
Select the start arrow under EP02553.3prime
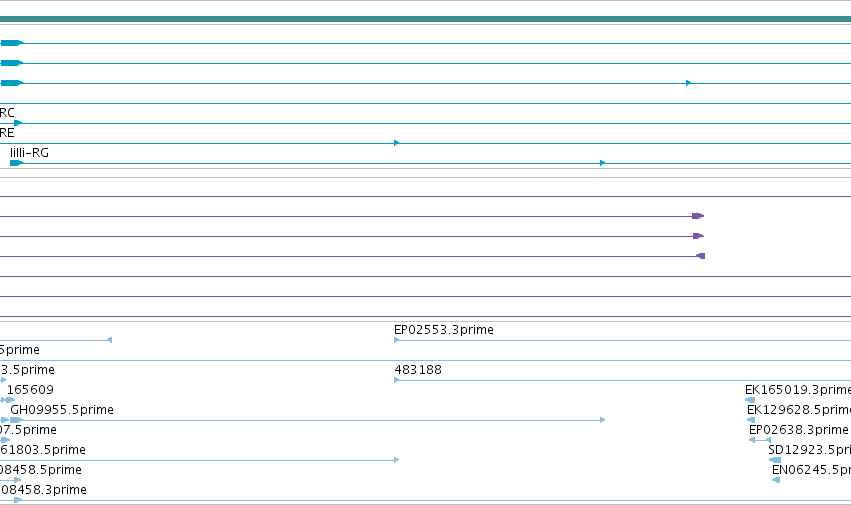pyautogui.click(x=397, y=340)
